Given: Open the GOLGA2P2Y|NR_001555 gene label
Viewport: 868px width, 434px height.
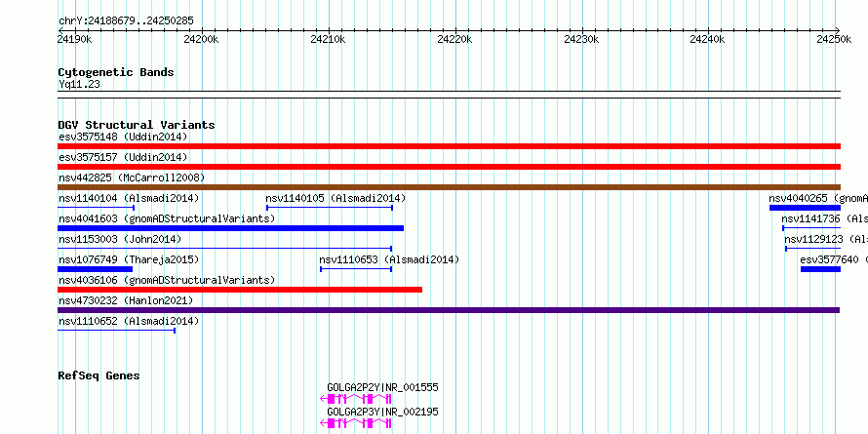Looking at the screenshot, I should click(382, 387).
